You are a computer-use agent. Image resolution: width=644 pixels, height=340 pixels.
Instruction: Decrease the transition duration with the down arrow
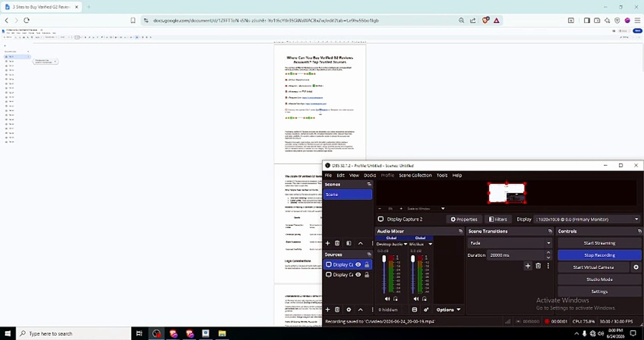(x=548, y=257)
